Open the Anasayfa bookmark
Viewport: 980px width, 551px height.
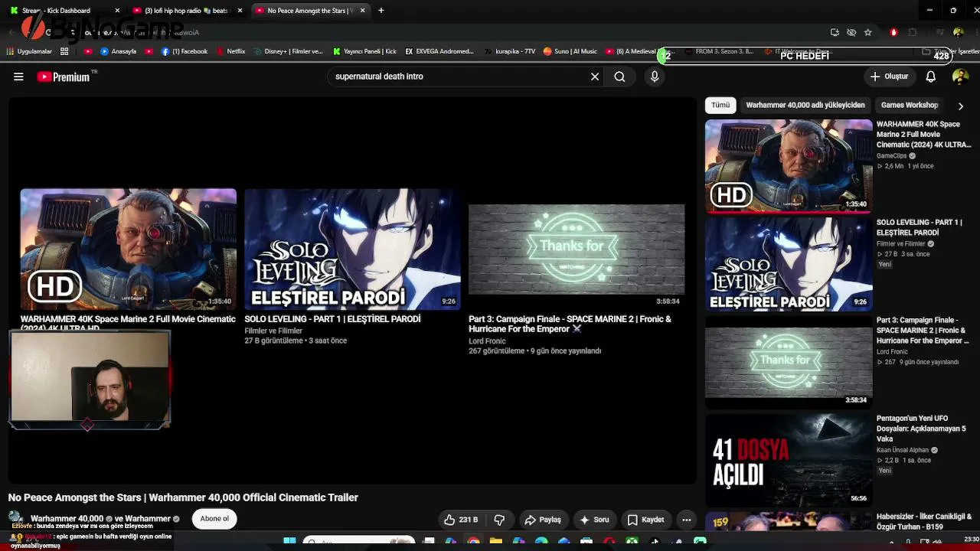coord(118,51)
